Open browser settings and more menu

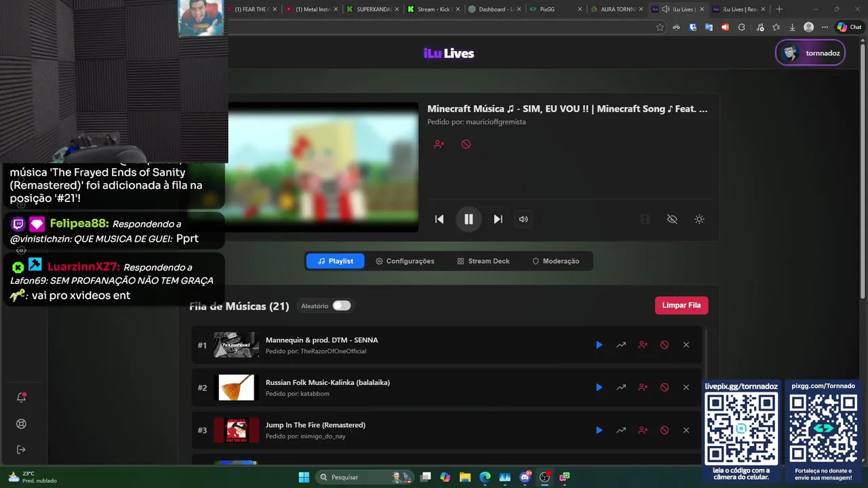point(825,27)
